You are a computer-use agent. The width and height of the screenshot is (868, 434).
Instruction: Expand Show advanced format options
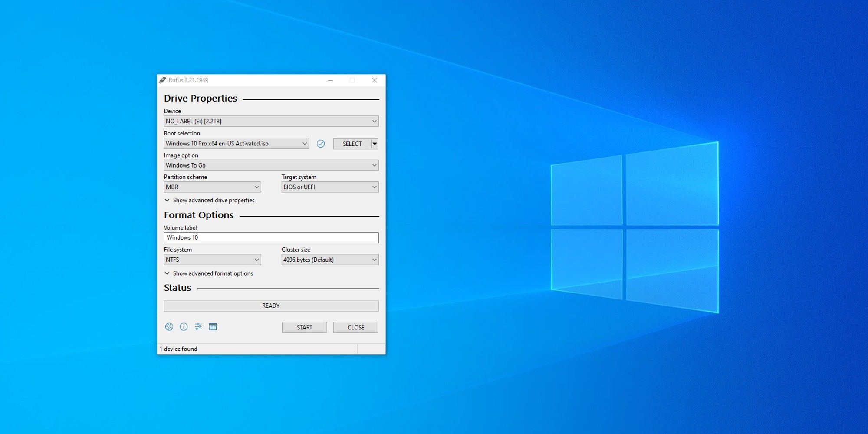pyautogui.click(x=209, y=273)
